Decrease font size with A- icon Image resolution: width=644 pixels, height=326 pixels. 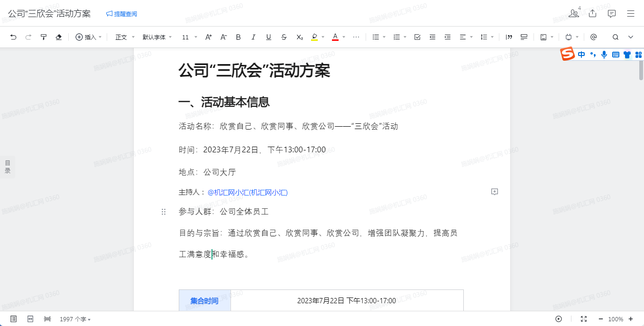224,37
